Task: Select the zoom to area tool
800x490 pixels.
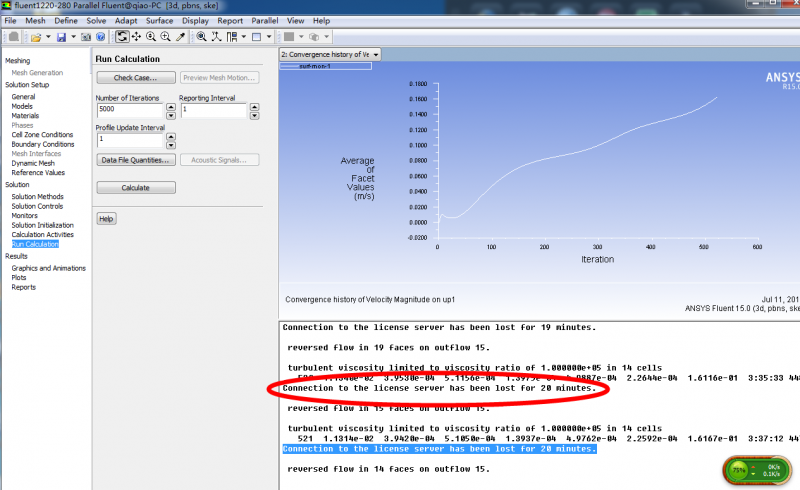Action: tap(165, 37)
